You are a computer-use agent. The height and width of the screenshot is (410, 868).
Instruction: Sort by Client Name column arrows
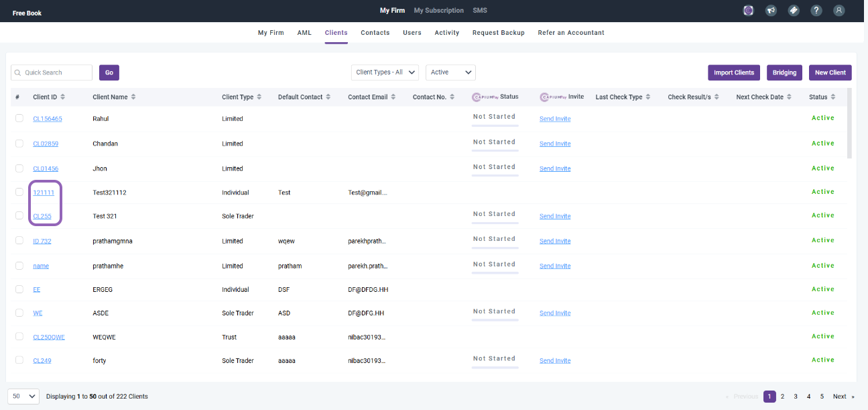(133, 97)
